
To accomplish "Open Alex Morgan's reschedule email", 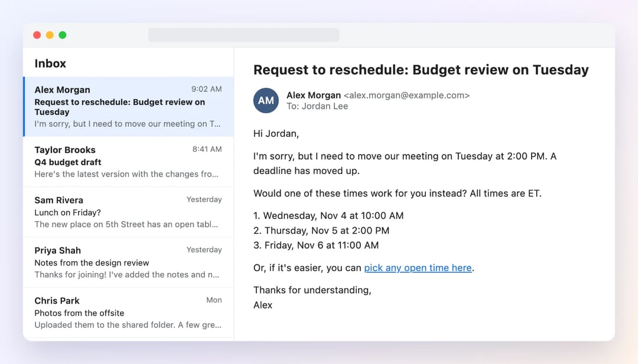I will click(x=129, y=106).
